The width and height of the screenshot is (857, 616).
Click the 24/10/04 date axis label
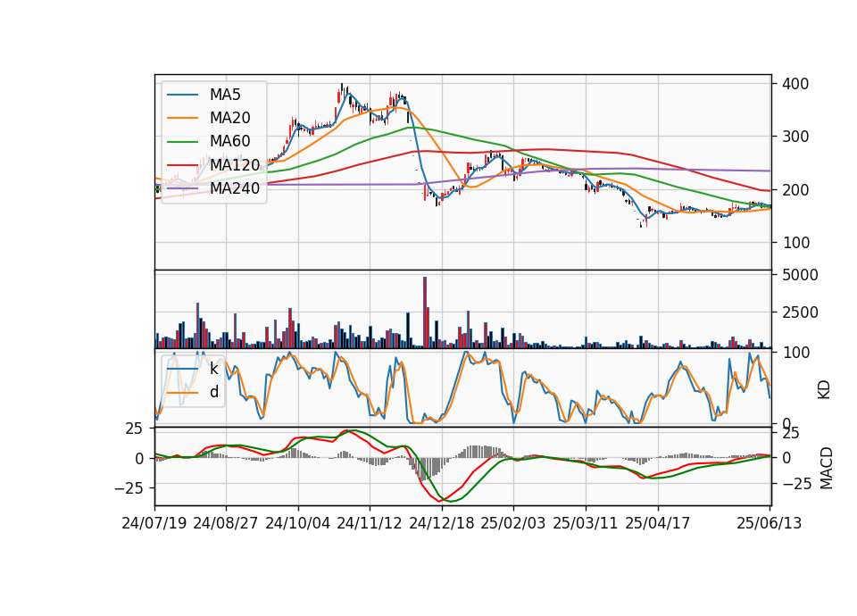(x=298, y=523)
